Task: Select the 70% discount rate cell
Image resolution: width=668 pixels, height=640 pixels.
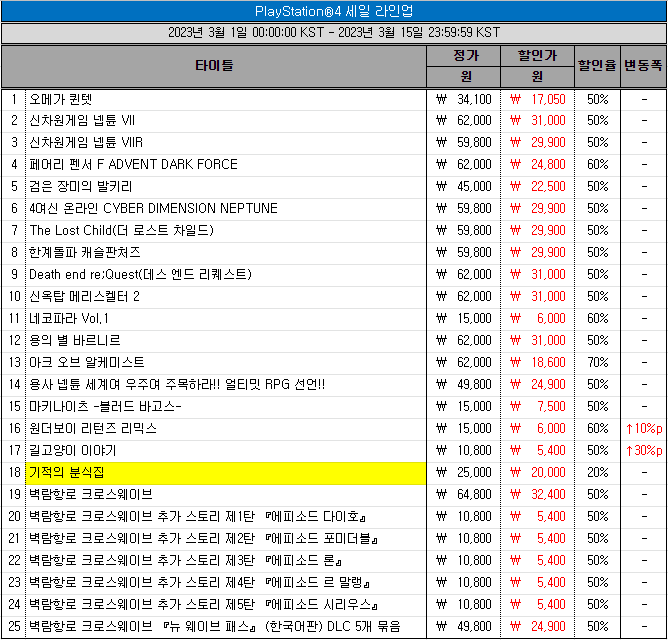Action: pos(597,362)
